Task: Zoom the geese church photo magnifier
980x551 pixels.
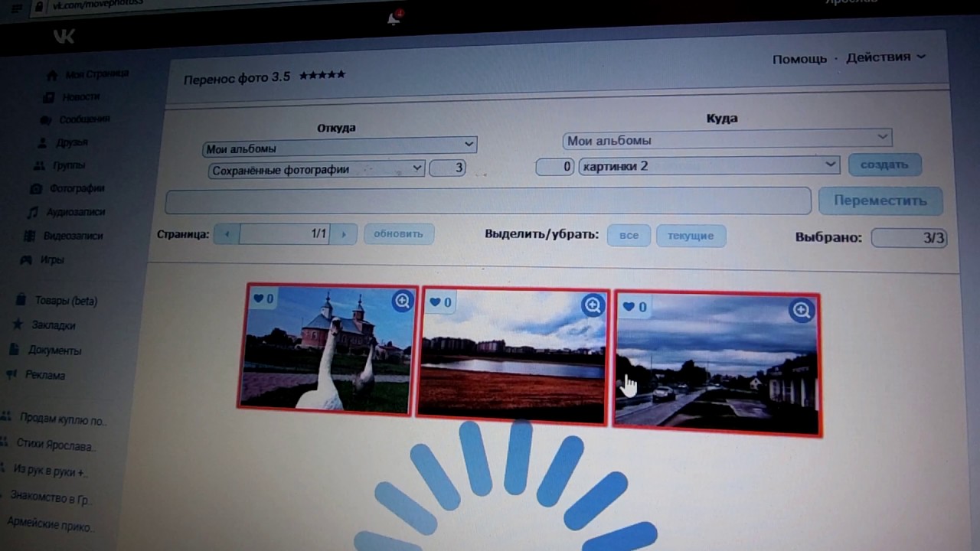Action: coord(403,302)
